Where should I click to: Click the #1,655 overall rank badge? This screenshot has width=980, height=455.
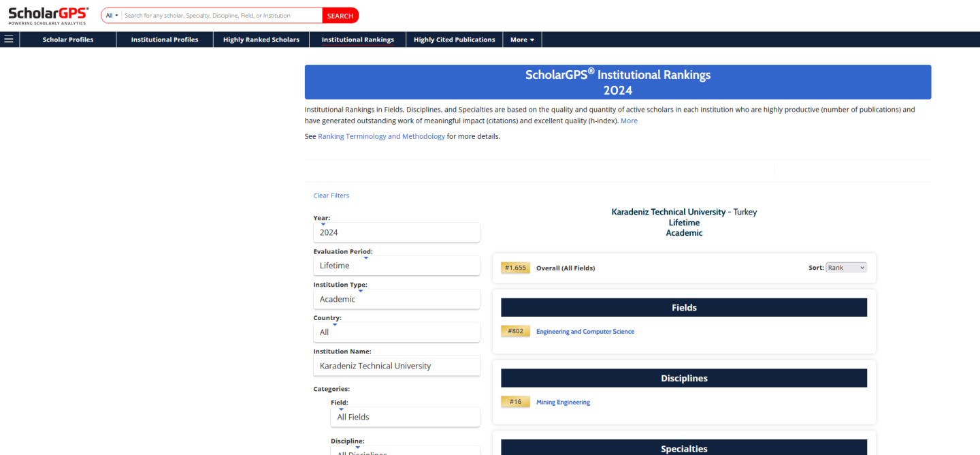pyautogui.click(x=515, y=268)
